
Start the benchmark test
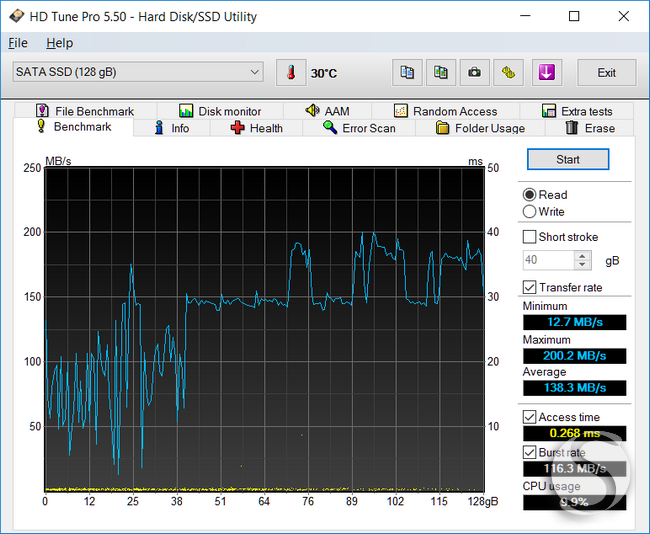click(x=568, y=160)
